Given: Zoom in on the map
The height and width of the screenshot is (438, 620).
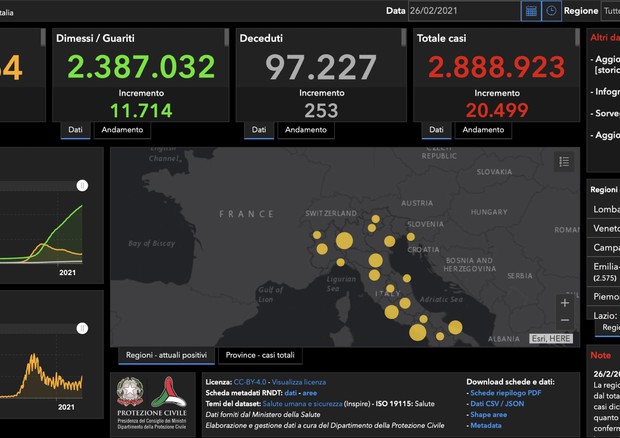Looking at the screenshot, I should [x=565, y=303].
